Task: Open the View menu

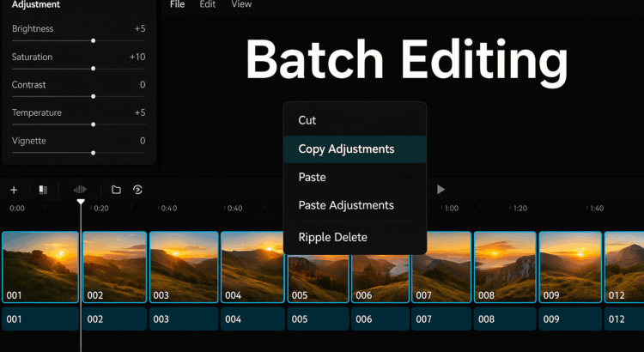Action: click(x=241, y=4)
